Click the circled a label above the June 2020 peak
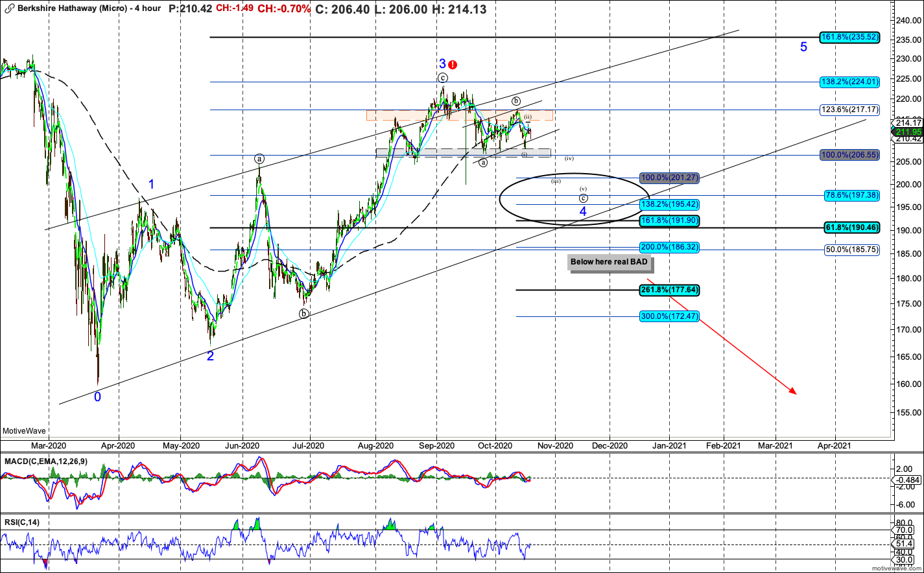This screenshot has height=573, width=924. click(259, 158)
